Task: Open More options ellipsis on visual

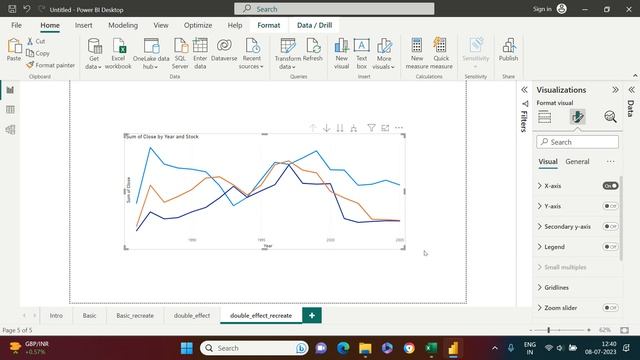Action: click(x=399, y=128)
